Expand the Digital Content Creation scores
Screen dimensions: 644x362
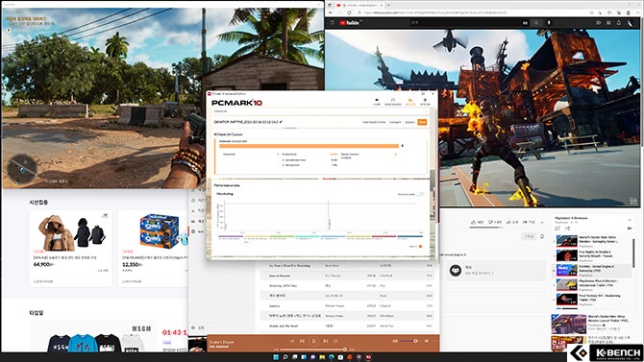pyautogui.click(x=395, y=155)
